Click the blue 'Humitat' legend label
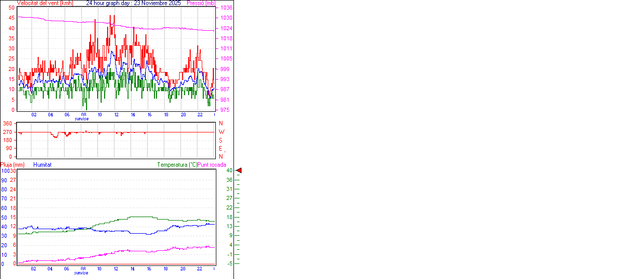This screenshot has height=279, width=644. tap(42, 165)
